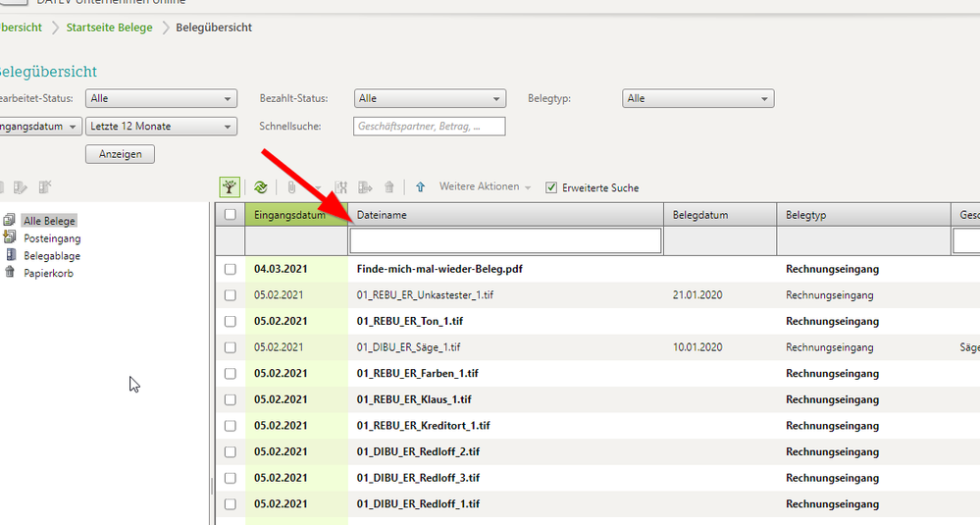Open the Letzte 12 Monate period dropdown
The image size is (980, 525).
coord(161,127)
